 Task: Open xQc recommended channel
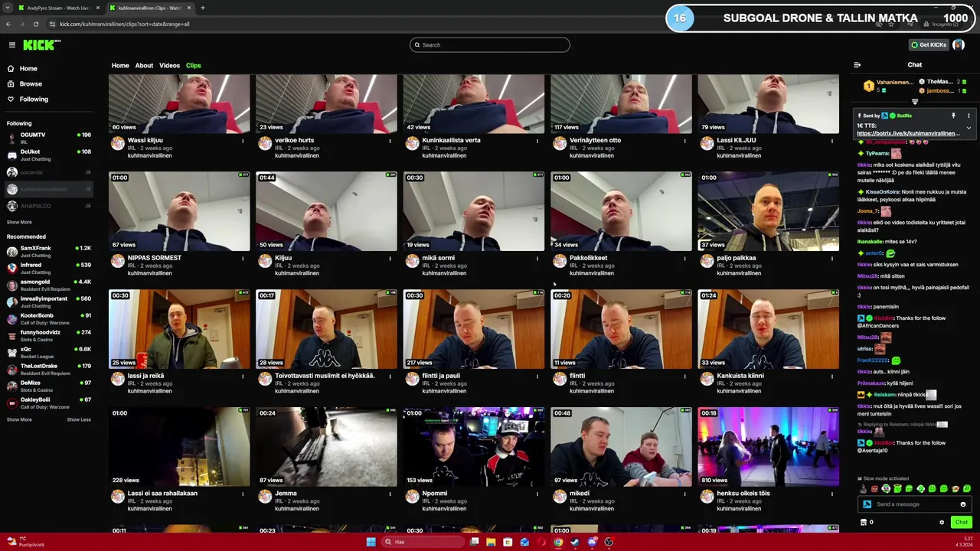tap(48, 352)
